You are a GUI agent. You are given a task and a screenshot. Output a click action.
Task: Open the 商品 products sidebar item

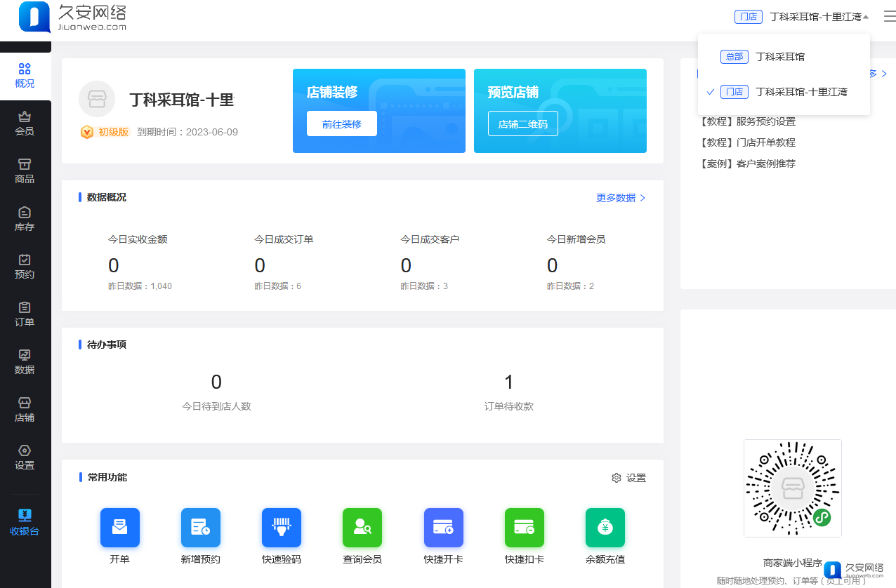pos(25,171)
